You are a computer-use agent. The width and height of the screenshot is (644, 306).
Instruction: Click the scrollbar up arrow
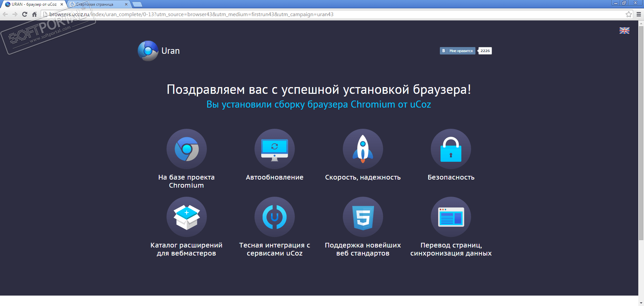pos(641,23)
